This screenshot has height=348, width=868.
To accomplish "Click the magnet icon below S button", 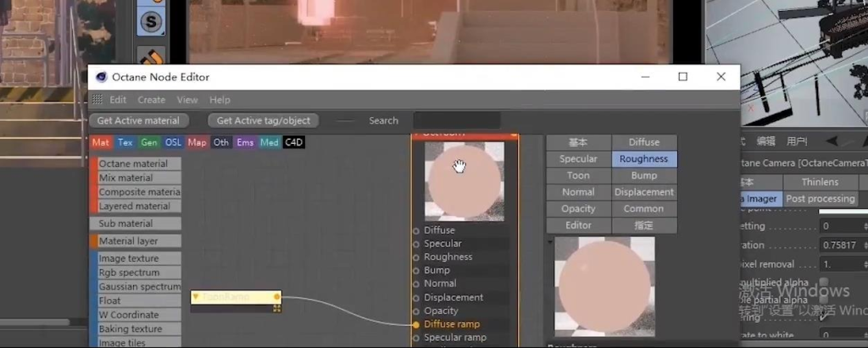I will click(151, 57).
